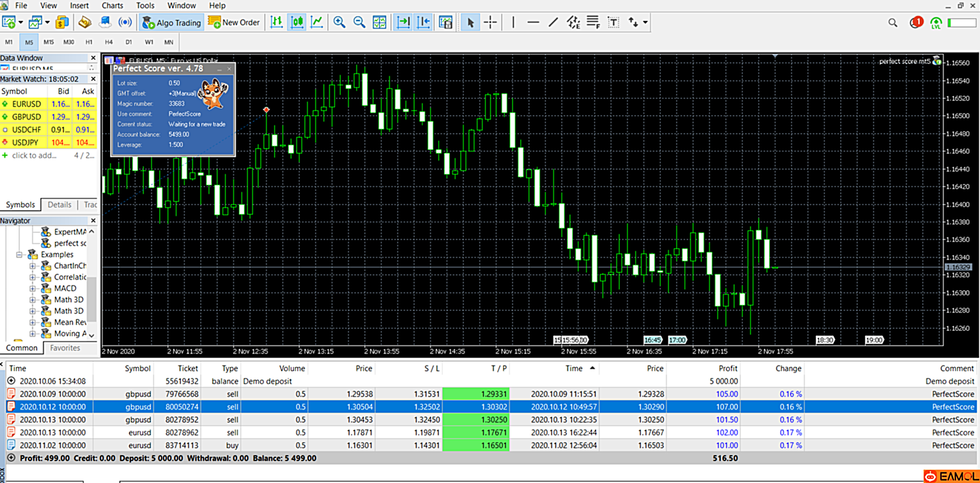Switch to the Details tab in Market Watch
980x483 pixels.
[x=59, y=204]
